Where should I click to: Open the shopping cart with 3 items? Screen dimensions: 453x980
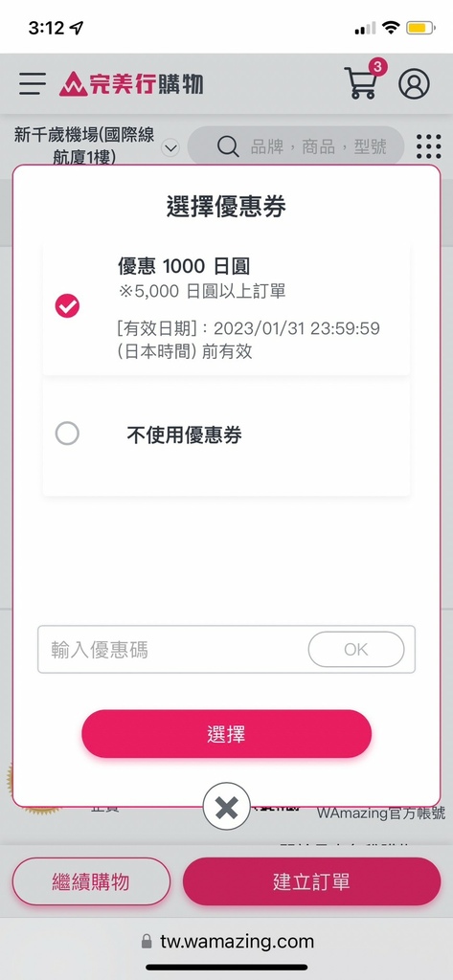click(x=365, y=80)
